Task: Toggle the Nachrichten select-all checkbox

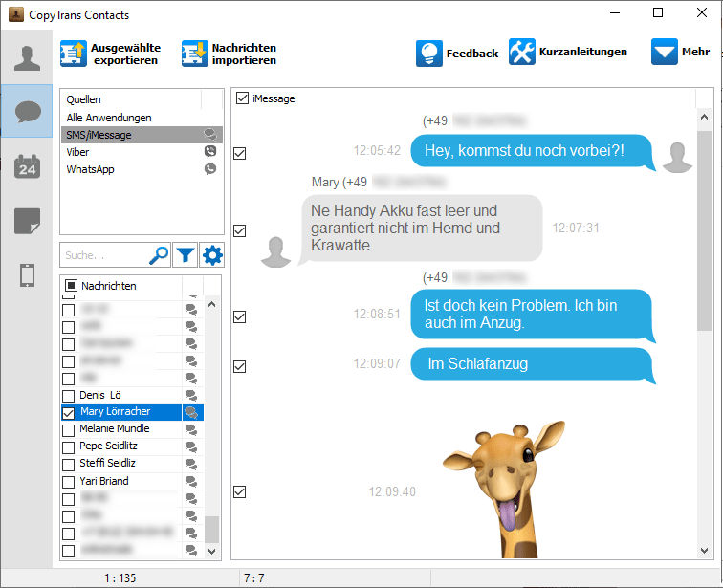Action: tap(71, 286)
